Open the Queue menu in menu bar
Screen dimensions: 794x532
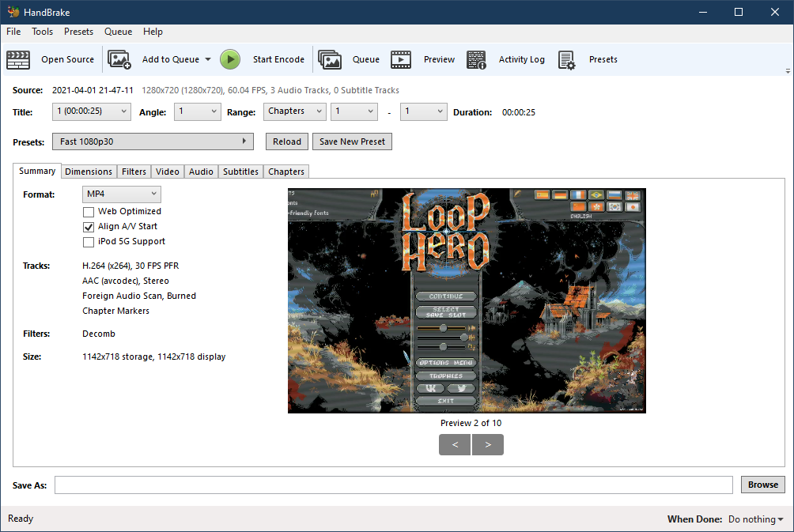(x=118, y=32)
